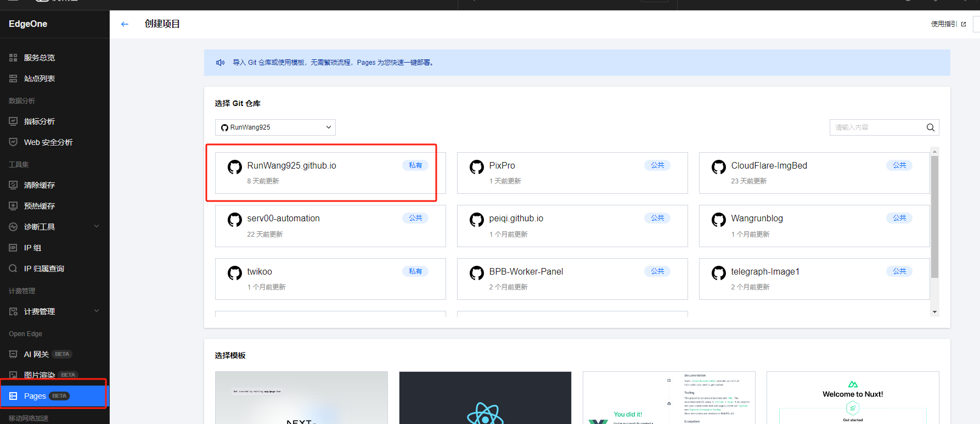Viewport: 980px width, 424px height.
Task: Open the RunWang925 account dropdown
Action: point(275,127)
